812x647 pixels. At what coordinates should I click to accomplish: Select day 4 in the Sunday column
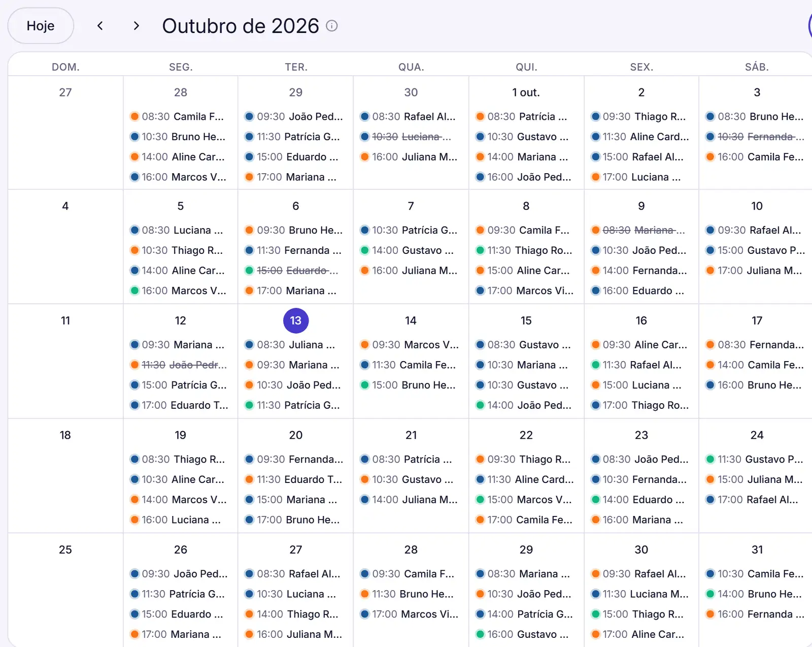(65, 206)
